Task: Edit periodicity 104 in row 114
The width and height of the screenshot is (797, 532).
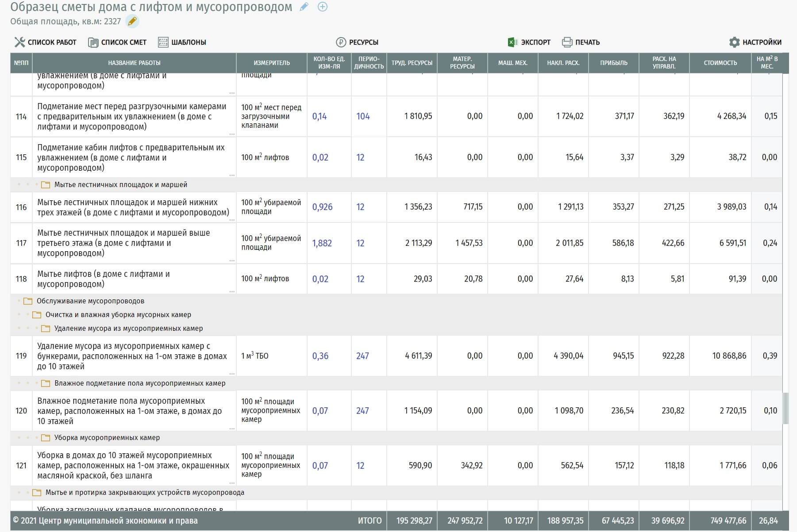Action: coord(363,116)
